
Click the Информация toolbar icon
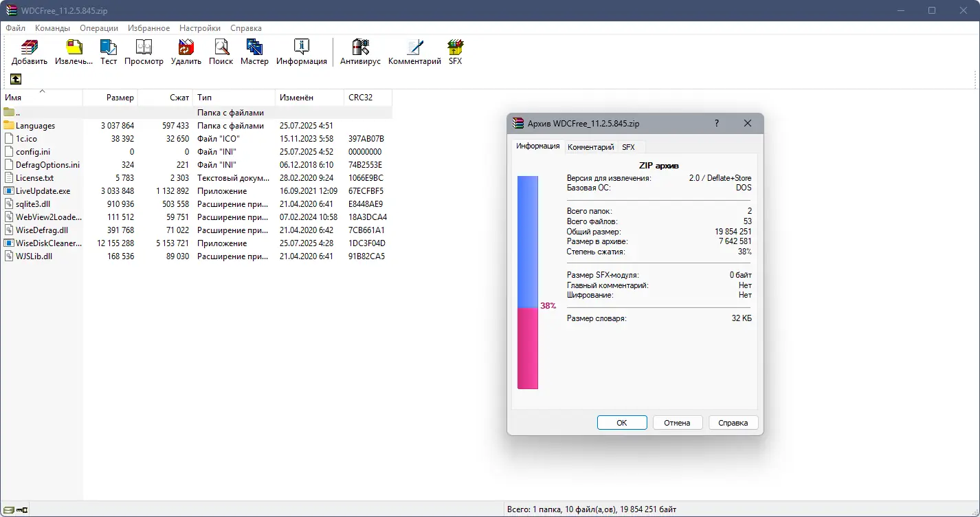point(302,47)
